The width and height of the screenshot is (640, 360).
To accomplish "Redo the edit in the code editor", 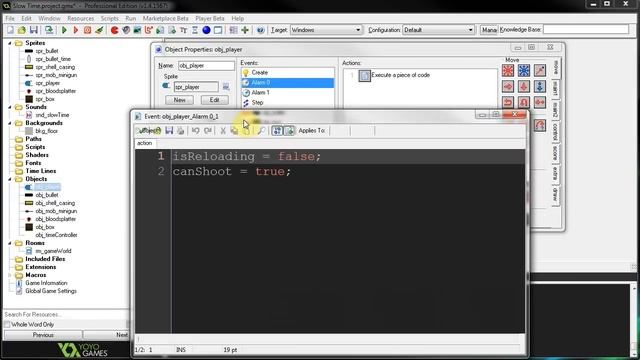I will [x=207, y=131].
